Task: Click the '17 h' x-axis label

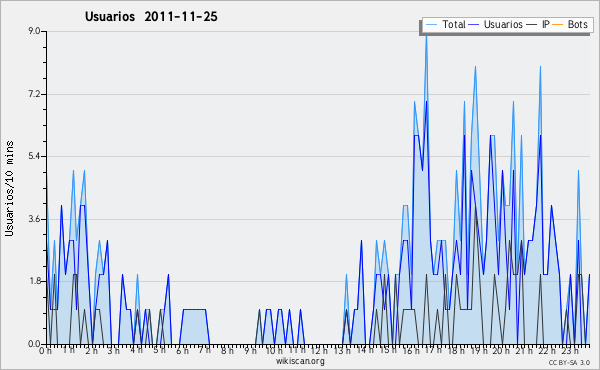Action: (433, 350)
